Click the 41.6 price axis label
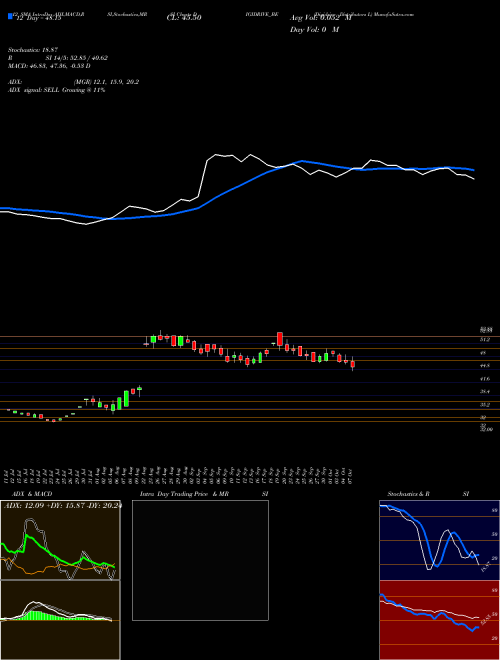This screenshot has height=660, width=500. 484,379
